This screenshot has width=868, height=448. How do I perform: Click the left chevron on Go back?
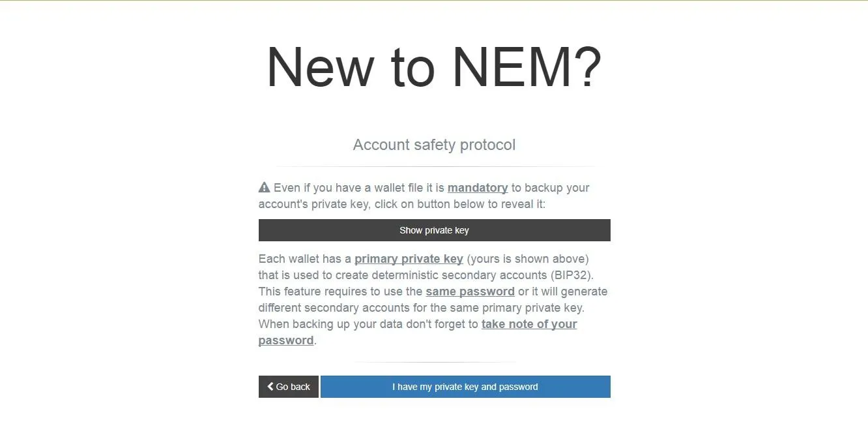point(270,386)
